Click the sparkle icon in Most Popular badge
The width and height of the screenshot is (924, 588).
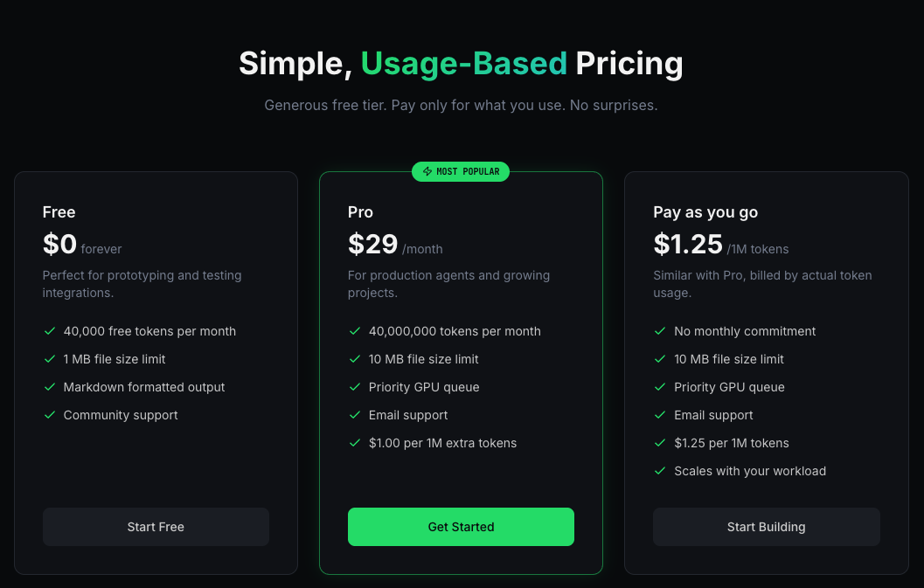(427, 171)
